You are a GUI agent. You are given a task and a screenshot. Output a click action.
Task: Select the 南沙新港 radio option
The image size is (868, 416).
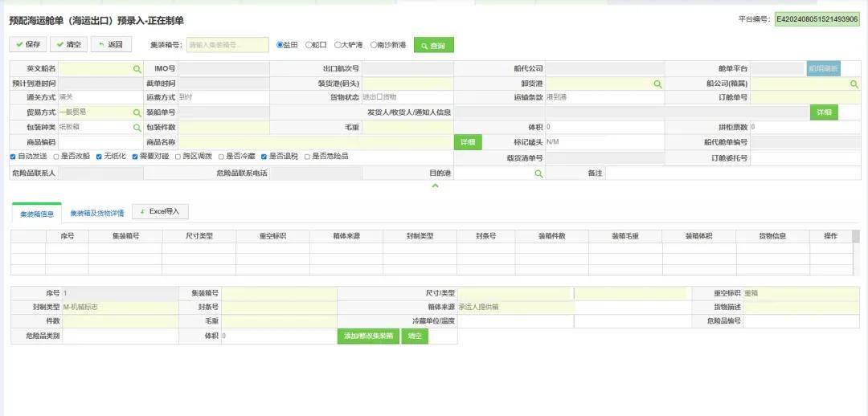coord(373,45)
